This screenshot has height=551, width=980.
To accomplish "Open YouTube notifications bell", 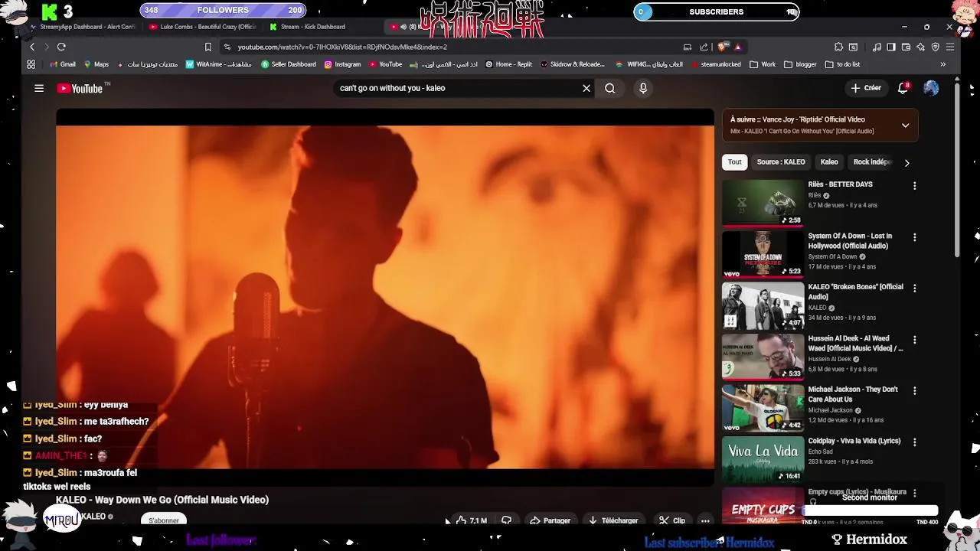I will (903, 88).
